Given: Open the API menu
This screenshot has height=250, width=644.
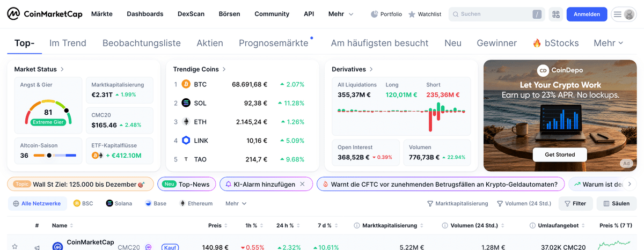Looking at the screenshot, I should [x=309, y=14].
